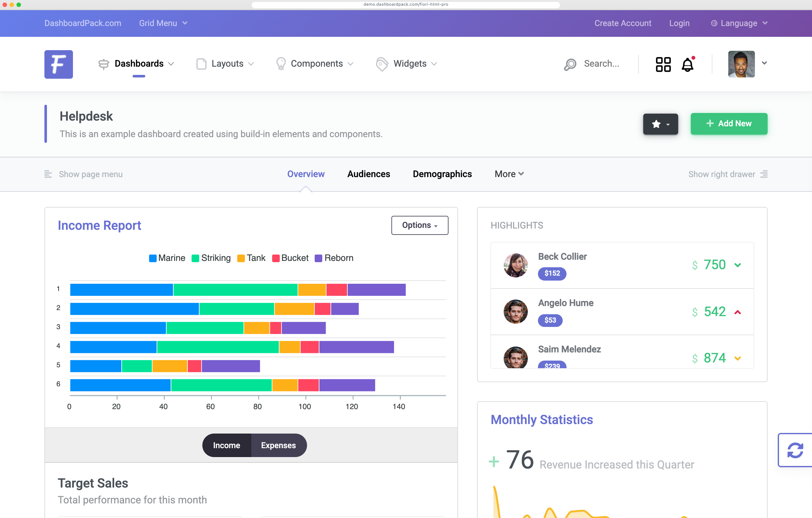Screen dimensions: 812x518
Task: Click the Layouts page icon
Action: [x=201, y=64]
